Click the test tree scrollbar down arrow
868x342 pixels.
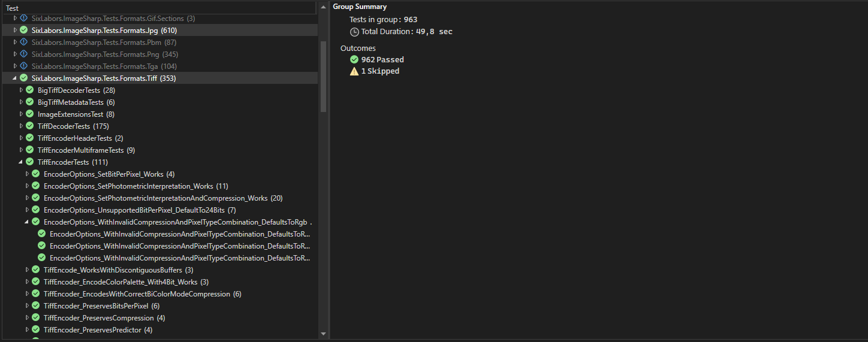[323, 334]
